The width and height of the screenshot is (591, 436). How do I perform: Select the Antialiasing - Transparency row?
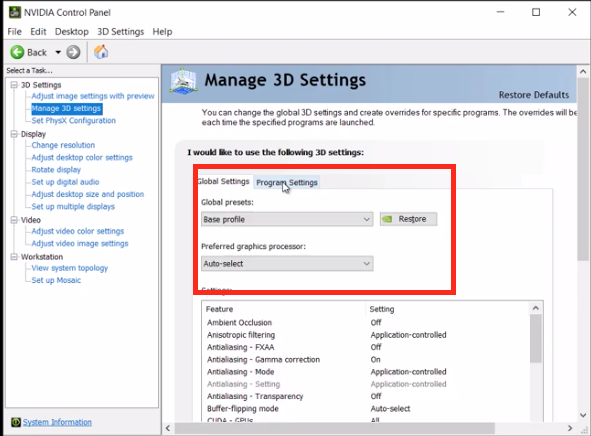pos(366,396)
